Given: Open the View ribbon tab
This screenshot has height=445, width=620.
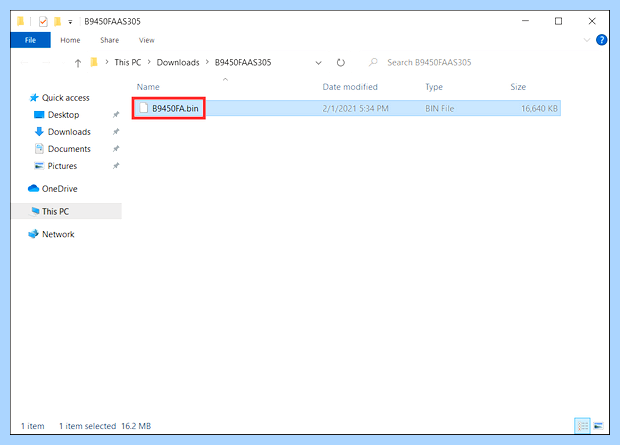Looking at the screenshot, I should 147,40.
